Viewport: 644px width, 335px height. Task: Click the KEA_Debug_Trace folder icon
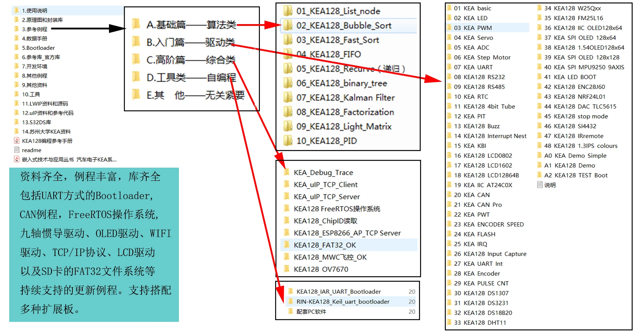(x=286, y=172)
